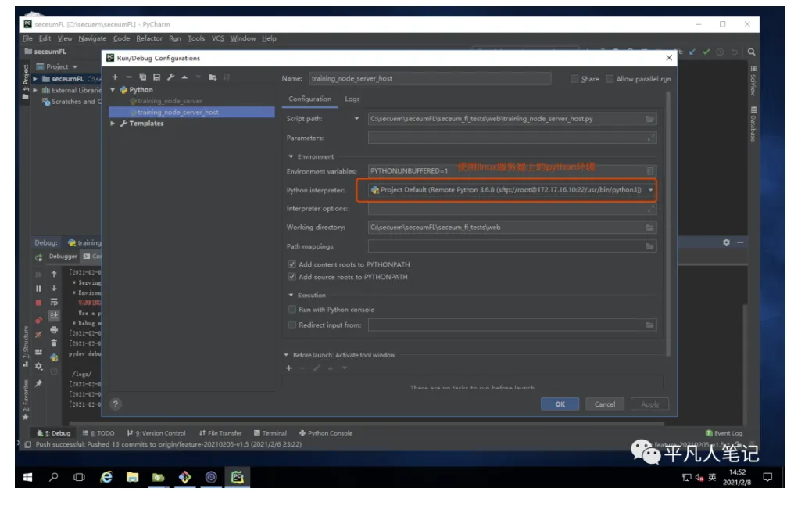Open the help question mark button
The image size is (812, 506).
coord(116,404)
